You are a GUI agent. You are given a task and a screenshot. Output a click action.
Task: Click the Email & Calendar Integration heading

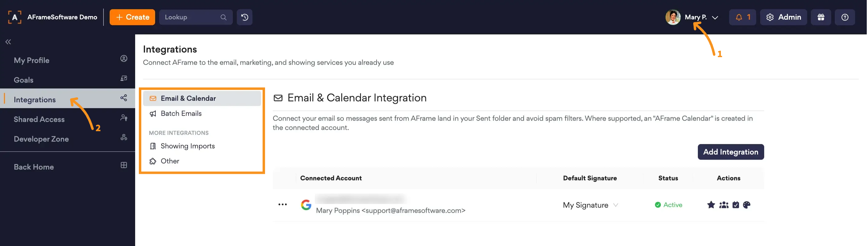coord(357,98)
